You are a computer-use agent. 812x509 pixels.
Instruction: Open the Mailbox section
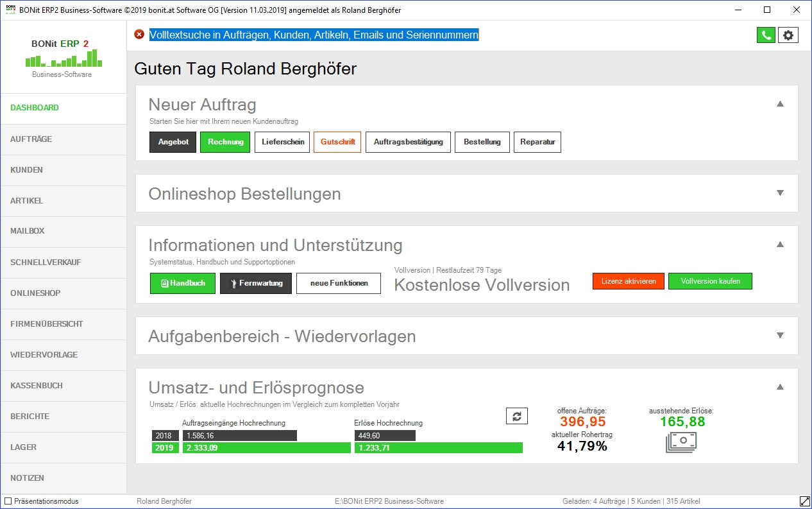[63, 231]
